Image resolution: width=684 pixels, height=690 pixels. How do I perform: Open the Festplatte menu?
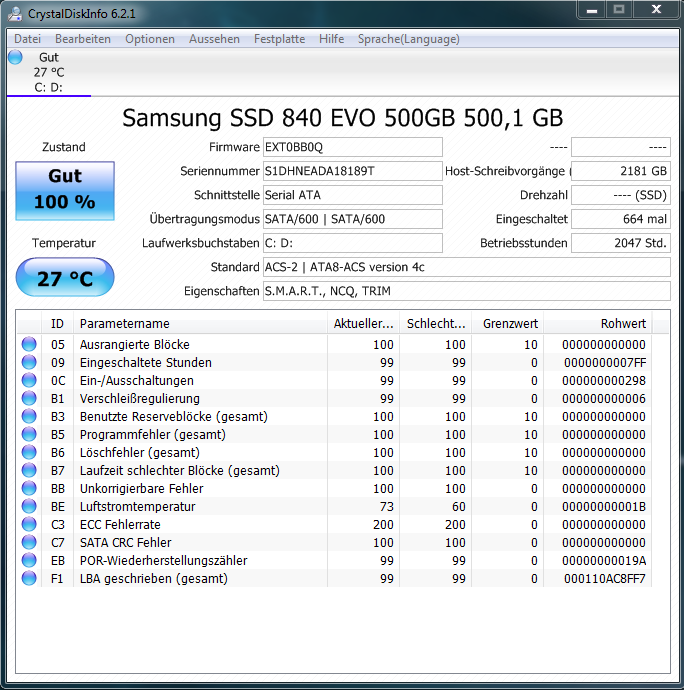[x=279, y=39]
